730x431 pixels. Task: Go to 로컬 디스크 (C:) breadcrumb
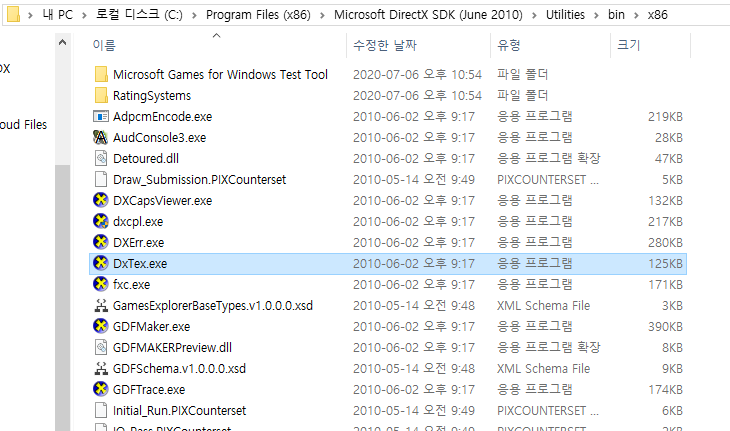click(139, 15)
